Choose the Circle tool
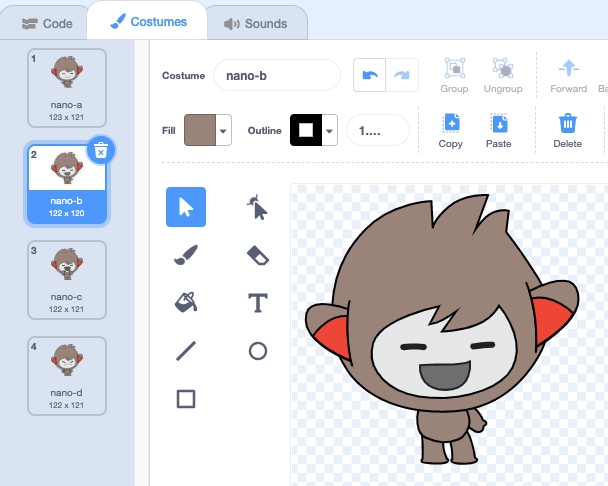Screen dimensions: 608x486 tap(257, 351)
